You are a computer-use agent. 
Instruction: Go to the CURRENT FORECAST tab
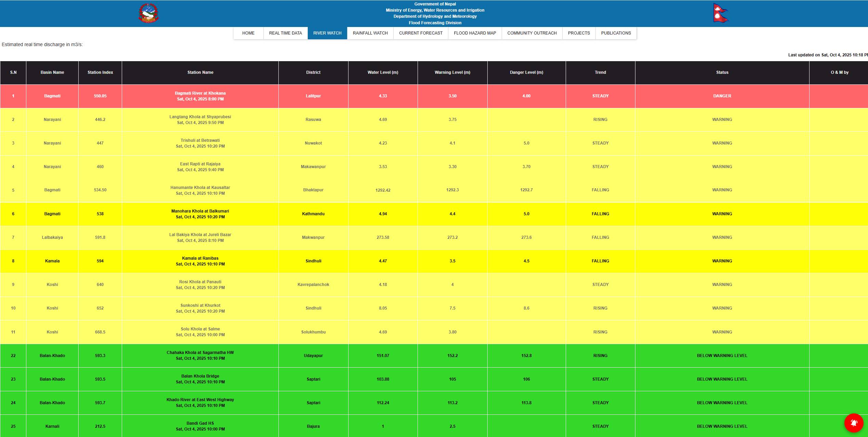[x=421, y=33]
